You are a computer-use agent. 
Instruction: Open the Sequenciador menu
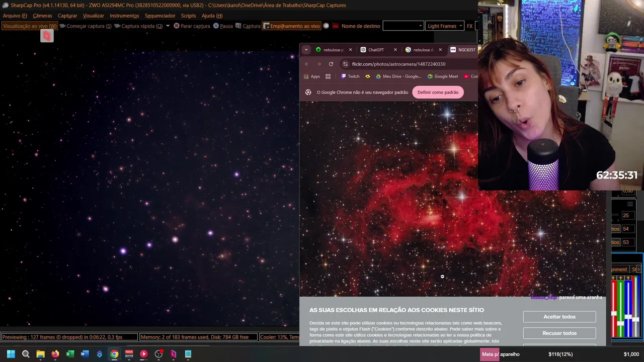[160, 16]
